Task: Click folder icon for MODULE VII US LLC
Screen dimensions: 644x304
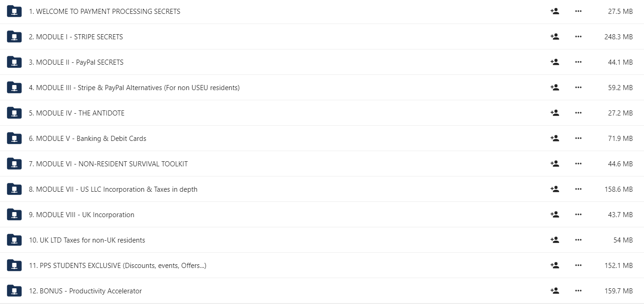Action: point(14,189)
